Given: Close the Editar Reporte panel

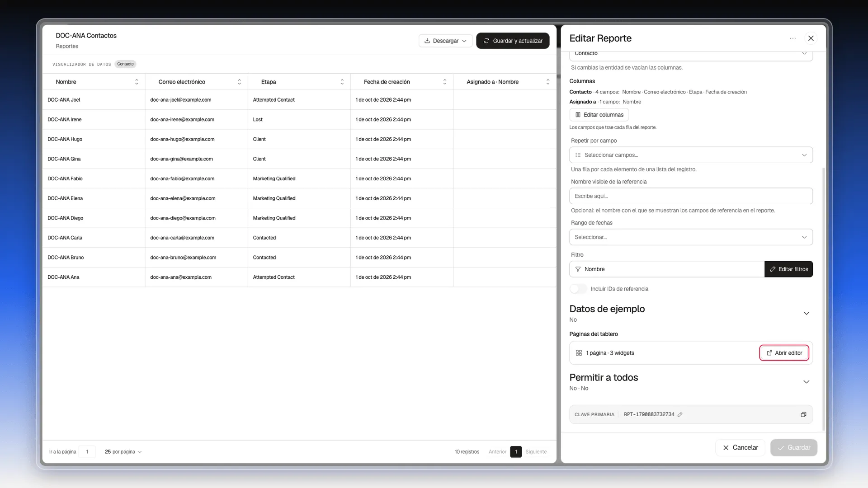Looking at the screenshot, I should 811,38.
